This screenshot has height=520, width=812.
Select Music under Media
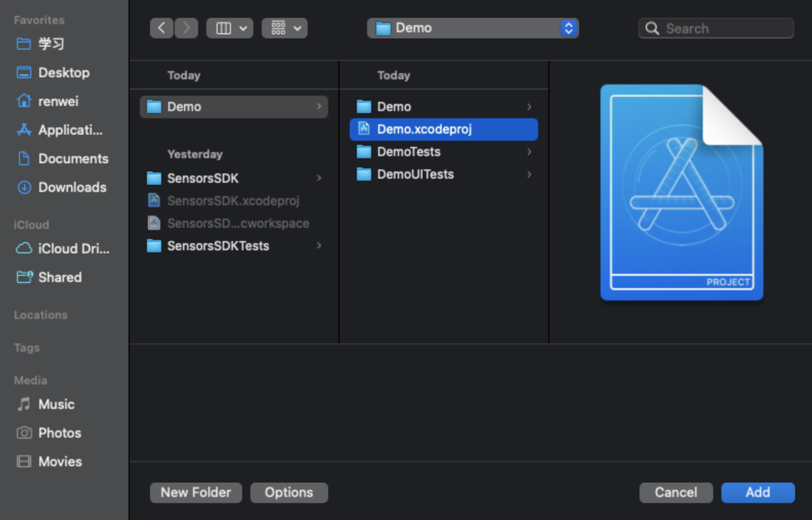tap(56, 404)
